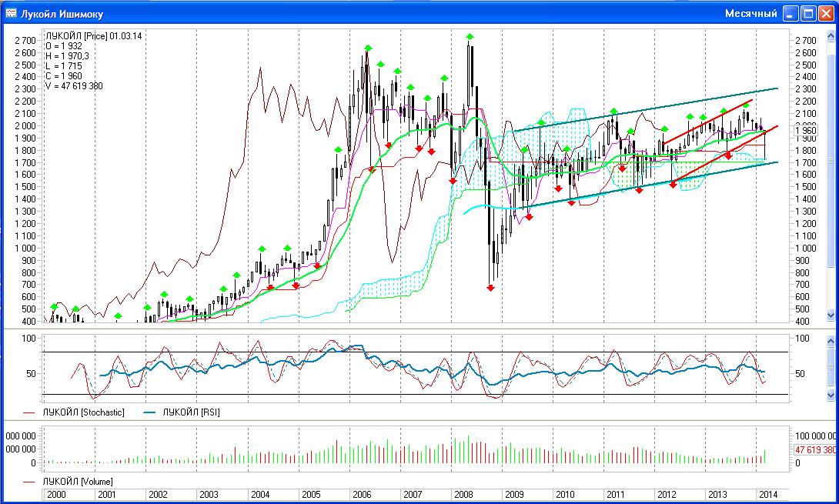
Task: Click the red volume value 47 619 380 label
Action: point(814,450)
